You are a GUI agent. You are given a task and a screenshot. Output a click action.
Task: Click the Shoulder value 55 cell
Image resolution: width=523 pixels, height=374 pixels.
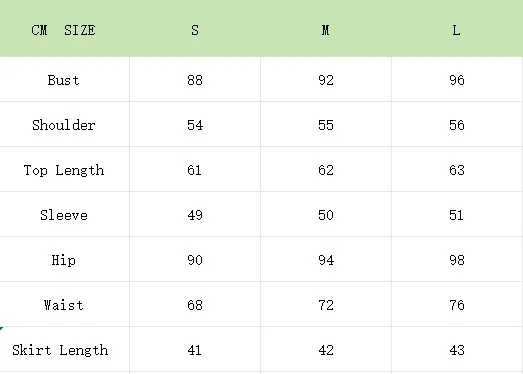pyautogui.click(x=326, y=124)
